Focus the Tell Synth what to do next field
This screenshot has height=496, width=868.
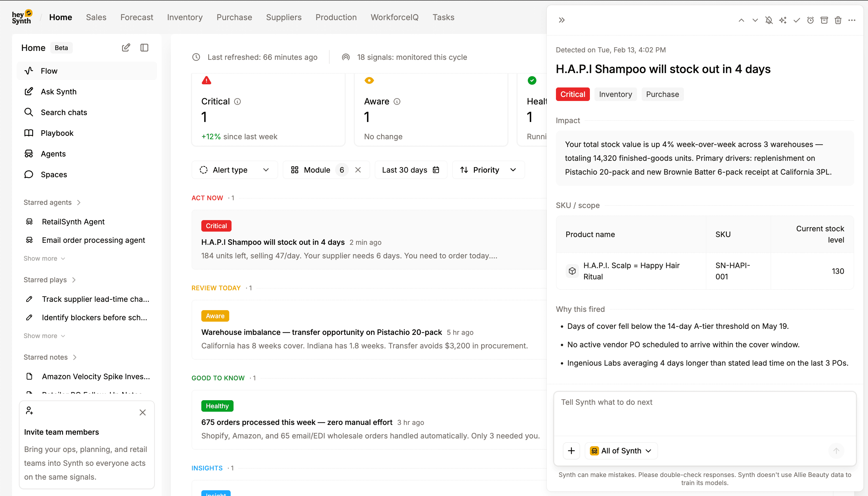[x=705, y=413]
